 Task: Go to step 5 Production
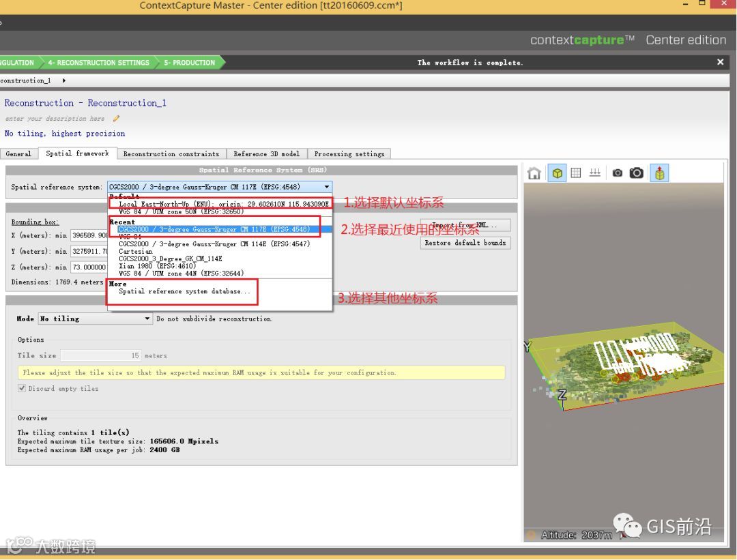pos(190,63)
